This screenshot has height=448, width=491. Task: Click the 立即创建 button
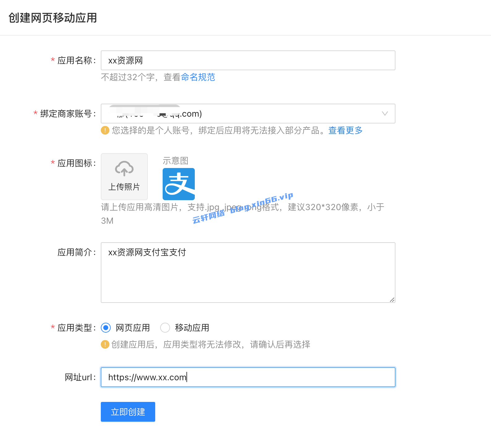(128, 412)
